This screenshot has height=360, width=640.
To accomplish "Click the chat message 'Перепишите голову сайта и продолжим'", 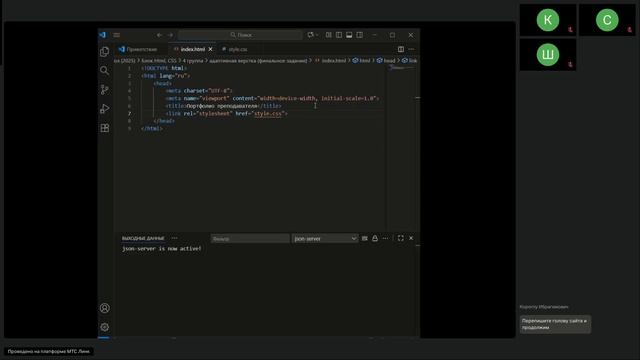I will point(555,324).
